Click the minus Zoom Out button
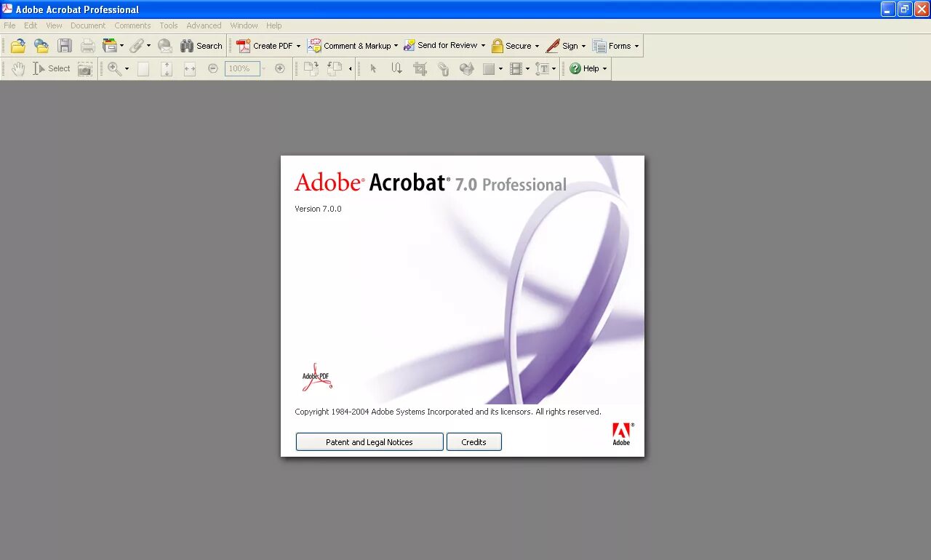 pyautogui.click(x=213, y=68)
